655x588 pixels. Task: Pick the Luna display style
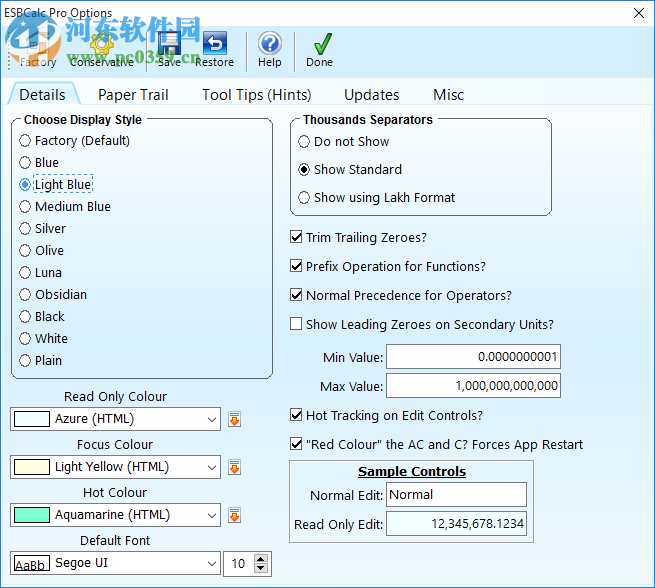[41, 273]
